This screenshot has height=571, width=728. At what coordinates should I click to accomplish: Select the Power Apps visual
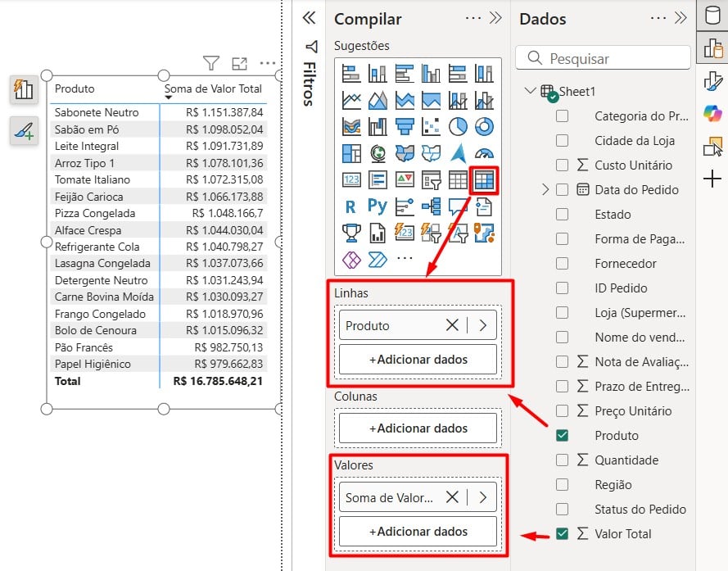(351, 260)
